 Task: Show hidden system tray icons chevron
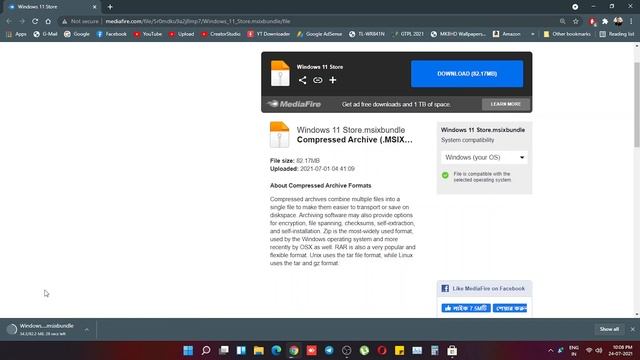click(551, 350)
